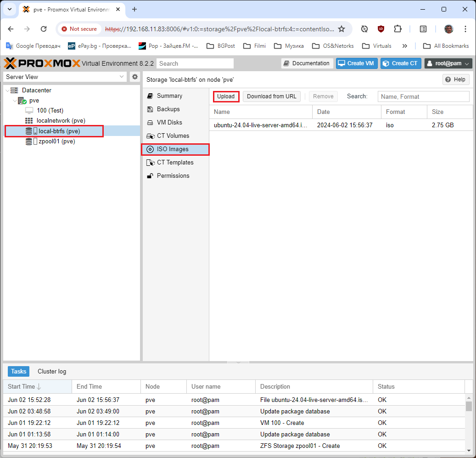The image size is (476, 458).
Task: Click the Create CT button
Action: 401,63
